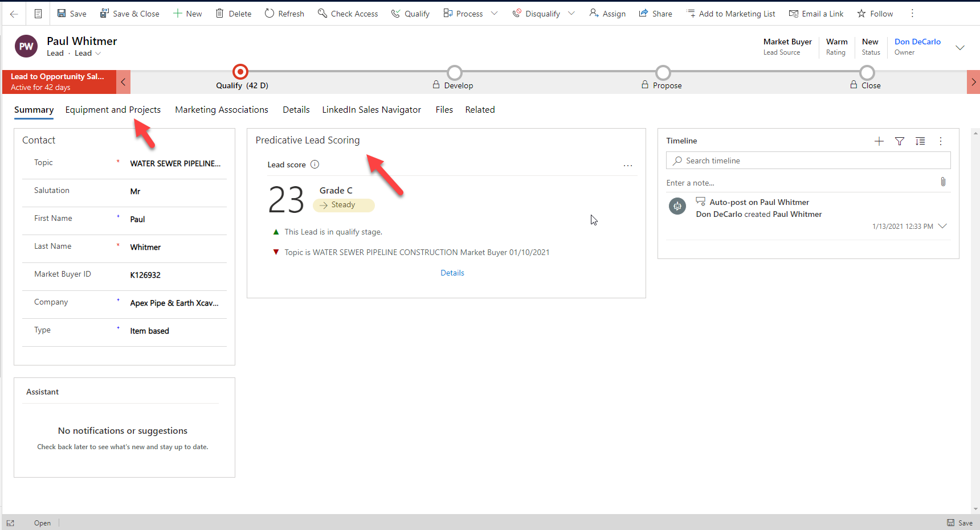Click the Disqualify command
This screenshot has width=980, height=530.
(x=536, y=14)
